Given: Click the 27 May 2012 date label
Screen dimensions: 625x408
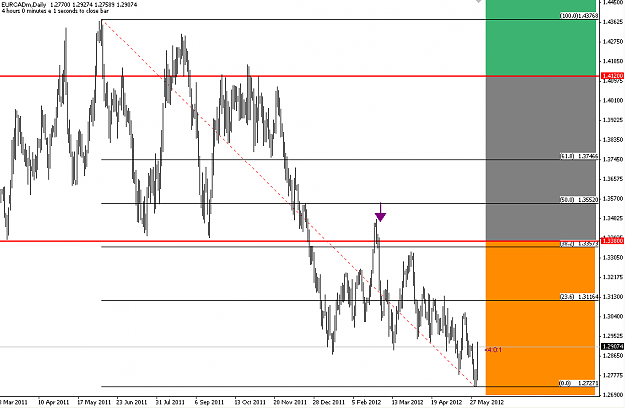Looking at the screenshot, I should tap(487, 402).
